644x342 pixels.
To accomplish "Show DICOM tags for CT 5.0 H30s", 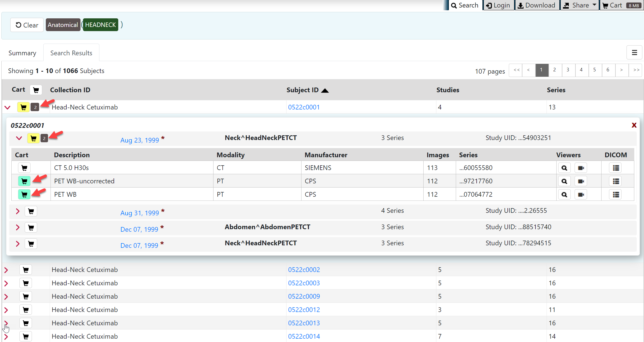I will pyautogui.click(x=616, y=168).
